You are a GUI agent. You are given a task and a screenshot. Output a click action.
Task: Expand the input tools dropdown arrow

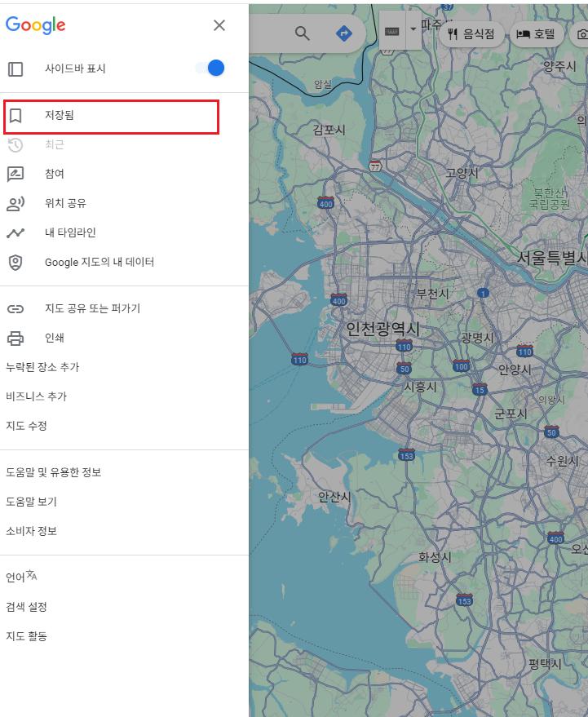(x=413, y=29)
